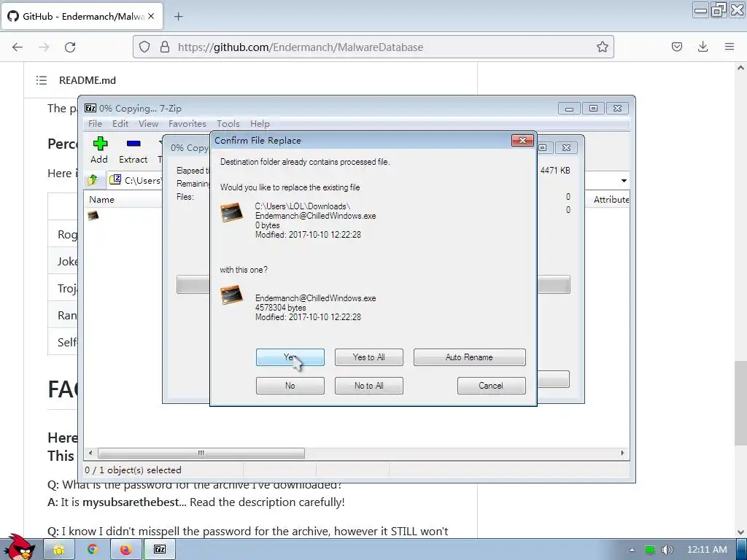747x560 pixels.
Task: Click the Firefox back arrow
Action: tap(18, 47)
